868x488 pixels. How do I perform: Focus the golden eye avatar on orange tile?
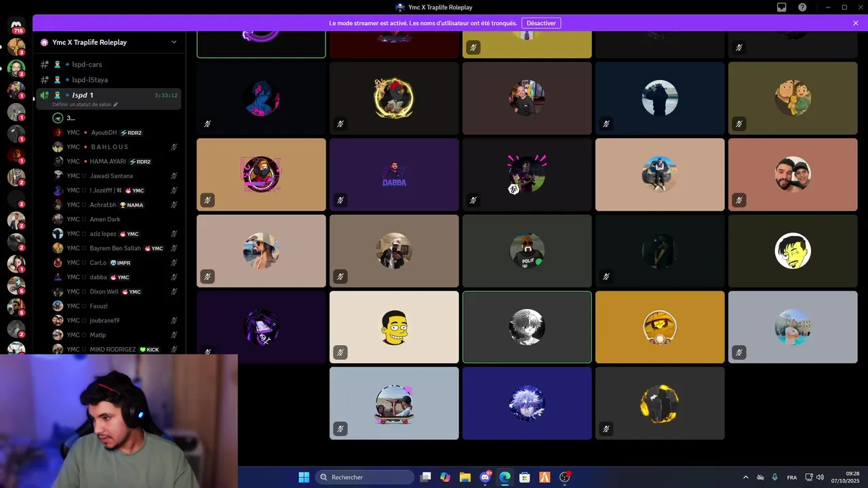point(660,327)
